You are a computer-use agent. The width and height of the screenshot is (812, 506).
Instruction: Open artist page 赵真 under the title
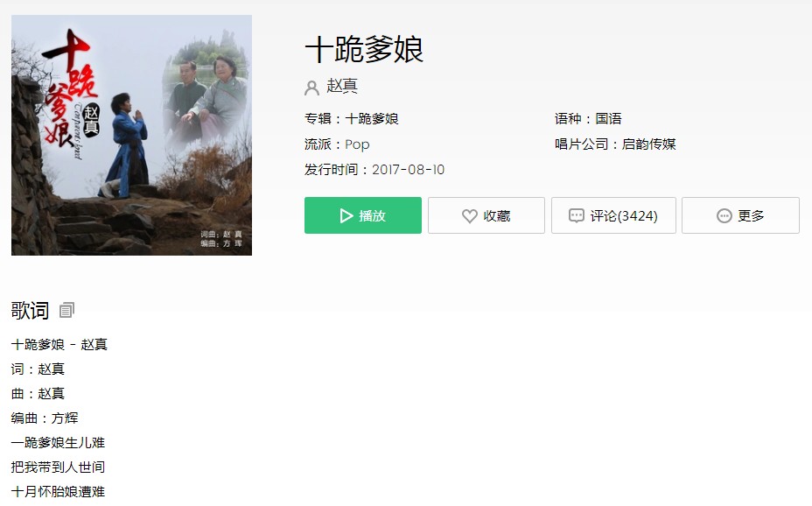point(342,86)
